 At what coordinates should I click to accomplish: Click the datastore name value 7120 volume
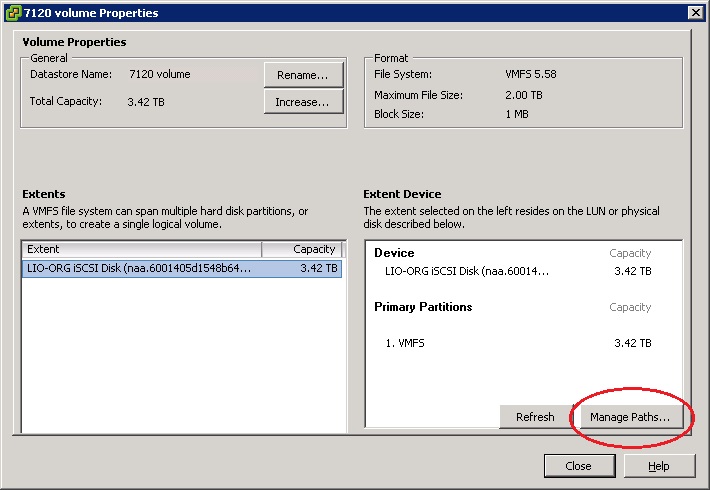click(159, 74)
